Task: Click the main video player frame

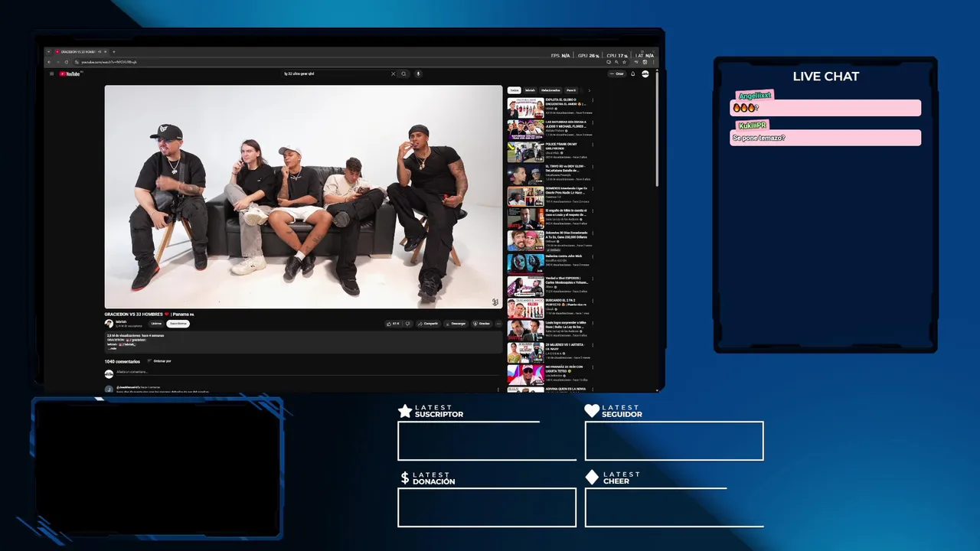Action: (303, 197)
